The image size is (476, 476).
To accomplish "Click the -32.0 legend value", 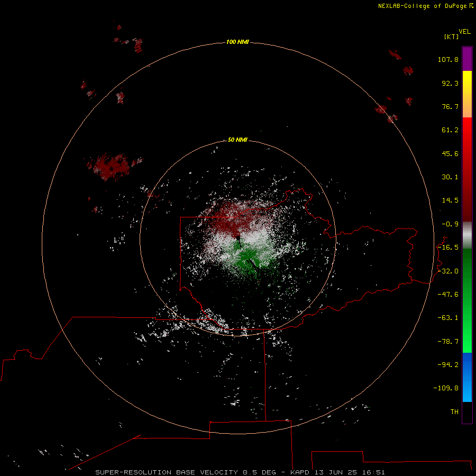I will pyautogui.click(x=448, y=271).
